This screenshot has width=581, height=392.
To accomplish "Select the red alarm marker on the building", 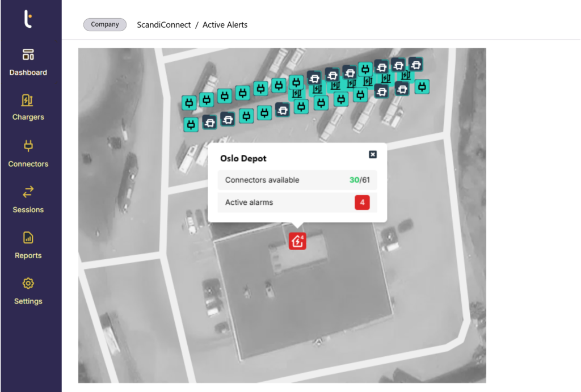I will [297, 241].
